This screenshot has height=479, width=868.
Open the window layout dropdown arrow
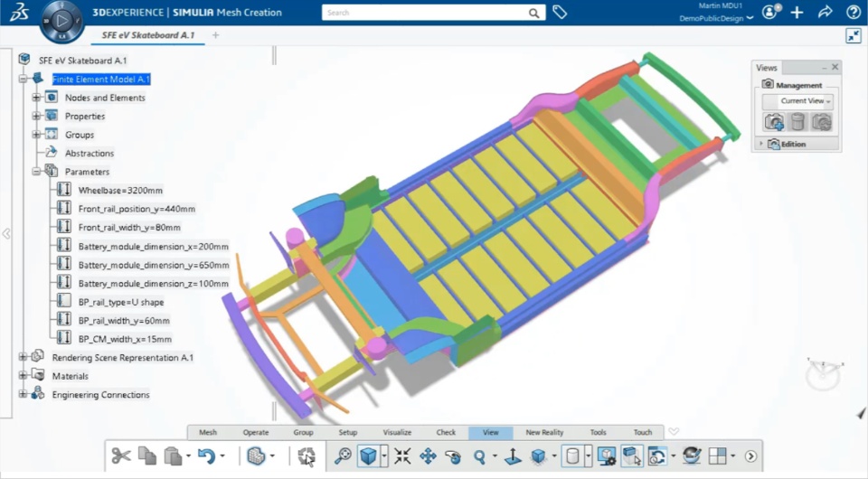click(733, 456)
